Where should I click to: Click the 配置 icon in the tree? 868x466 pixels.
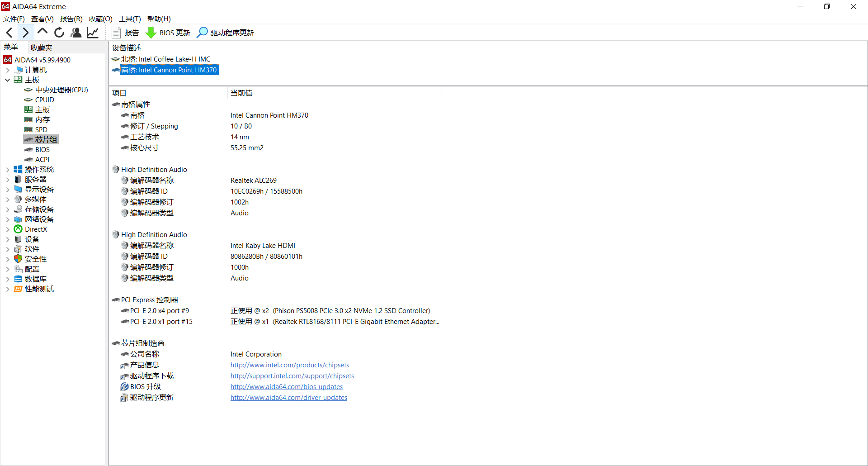pos(18,269)
